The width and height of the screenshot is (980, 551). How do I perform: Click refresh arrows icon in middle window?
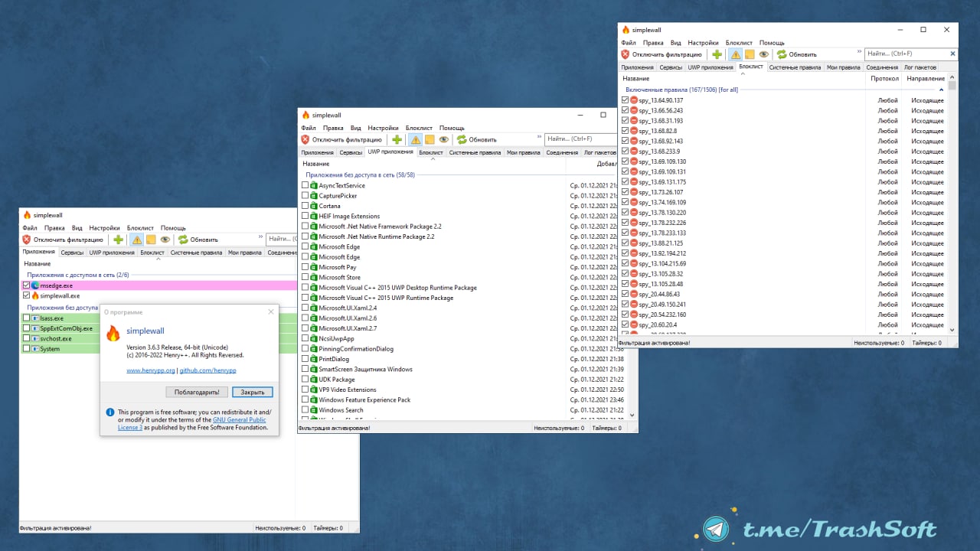click(462, 139)
